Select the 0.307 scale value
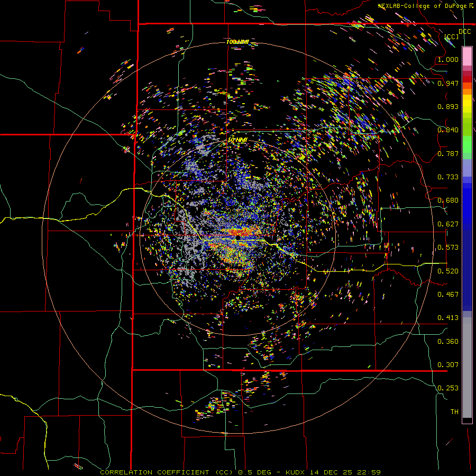This screenshot has width=476, height=476. (448, 365)
